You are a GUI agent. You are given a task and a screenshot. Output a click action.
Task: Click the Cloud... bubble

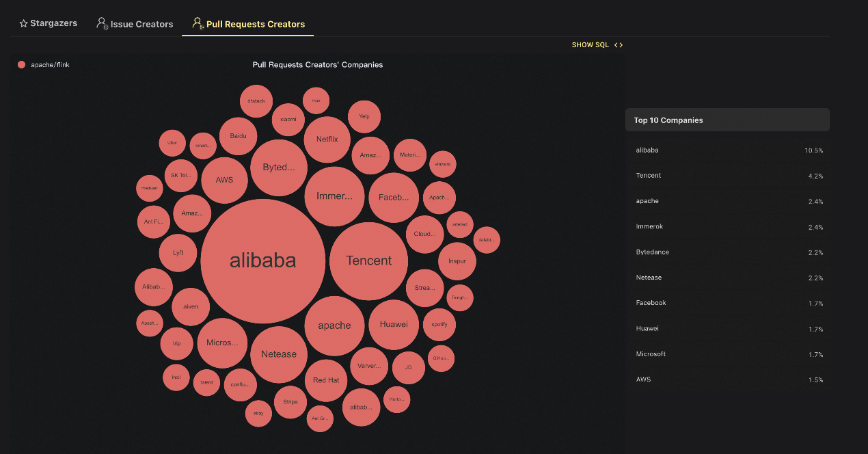click(424, 234)
